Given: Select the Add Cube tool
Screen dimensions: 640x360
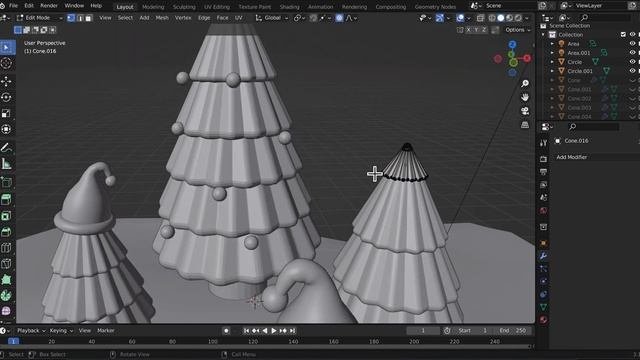Looking at the screenshot, I should (6, 182).
